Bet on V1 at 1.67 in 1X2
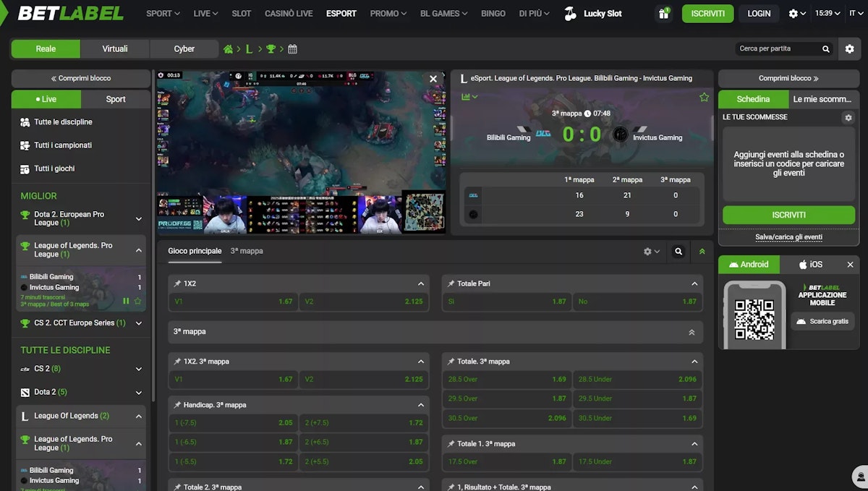The image size is (868, 491). coord(234,302)
